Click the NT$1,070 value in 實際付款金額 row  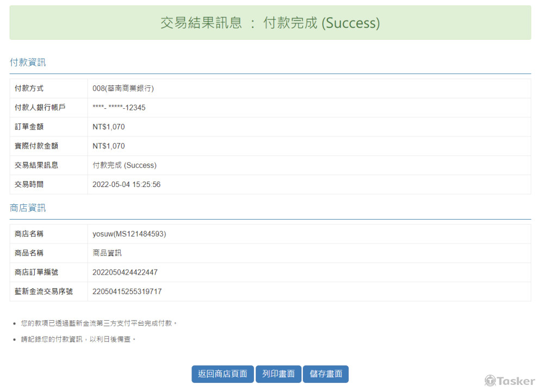click(x=109, y=146)
